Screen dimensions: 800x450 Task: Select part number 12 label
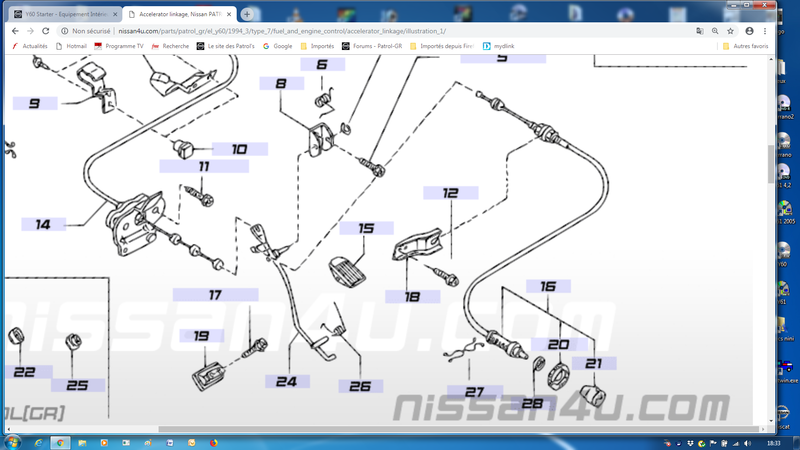point(451,193)
